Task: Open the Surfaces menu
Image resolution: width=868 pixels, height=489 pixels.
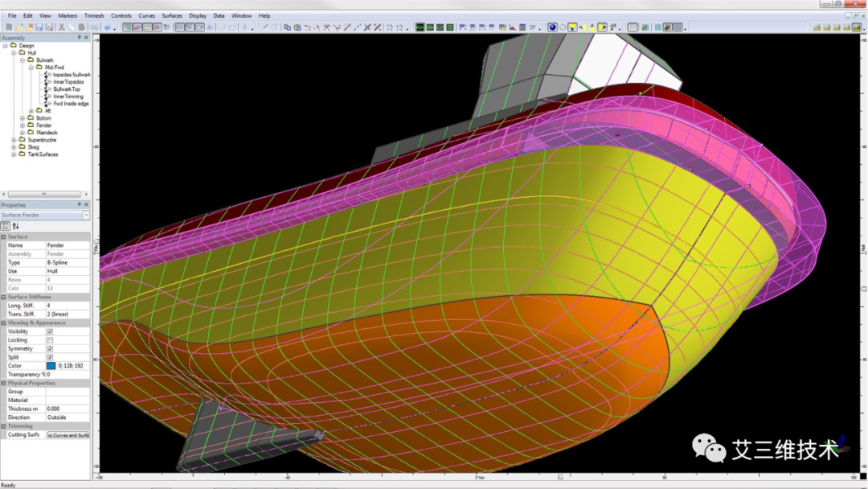Action: point(172,15)
